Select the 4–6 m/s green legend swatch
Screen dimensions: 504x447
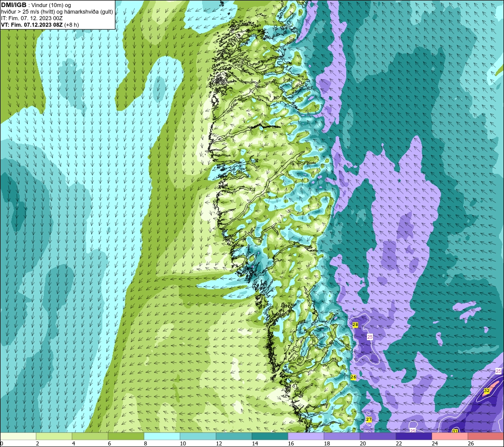click(x=90, y=436)
